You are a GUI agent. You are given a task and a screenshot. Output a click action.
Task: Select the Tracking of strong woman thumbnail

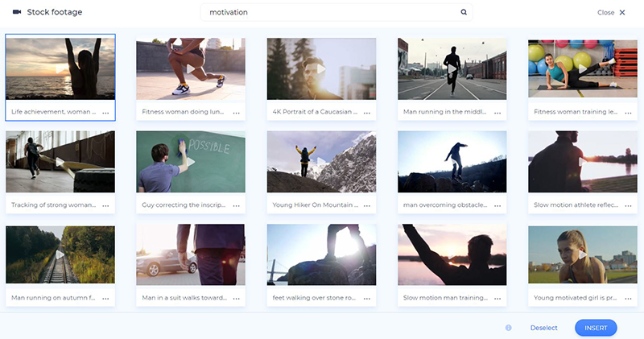pos(60,162)
